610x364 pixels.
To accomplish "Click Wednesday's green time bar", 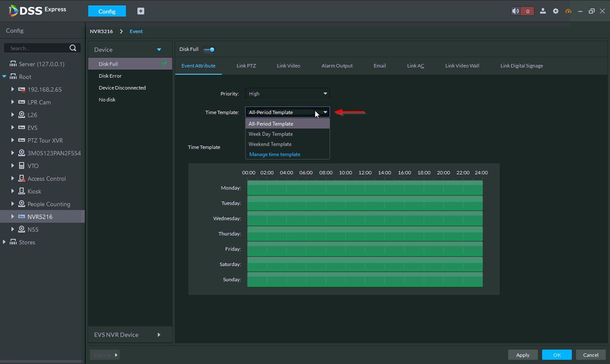I will pos(365,218).
